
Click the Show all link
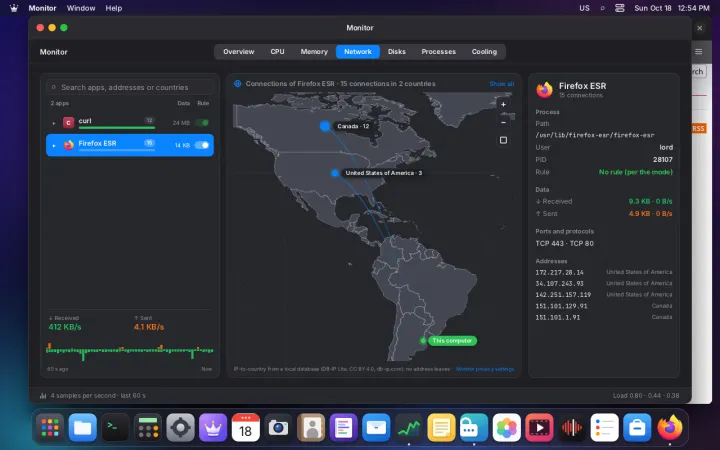pos(501,84)
